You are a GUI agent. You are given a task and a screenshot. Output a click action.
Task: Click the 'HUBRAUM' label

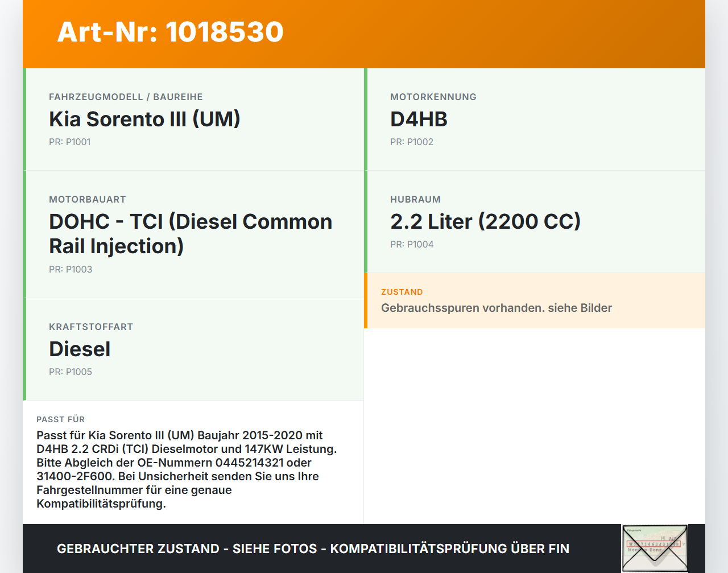click(x=415, y=199)
